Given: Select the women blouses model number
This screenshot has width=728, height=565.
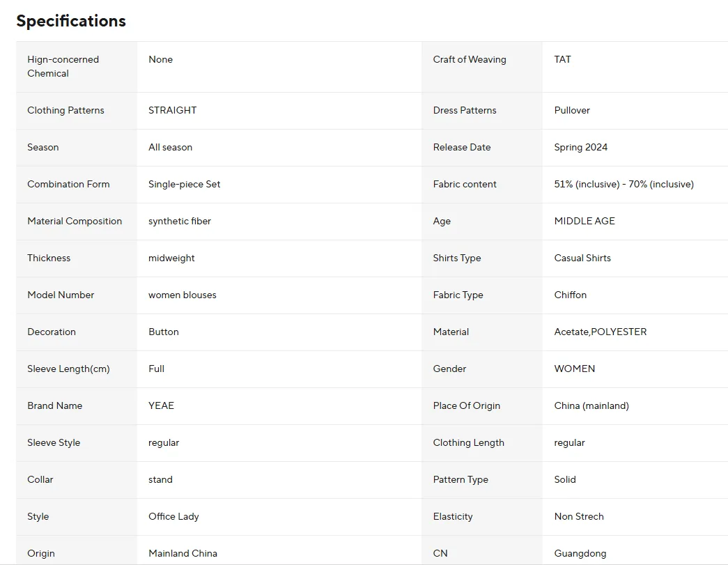Looking at the screenshot, I should pos(182,295).
